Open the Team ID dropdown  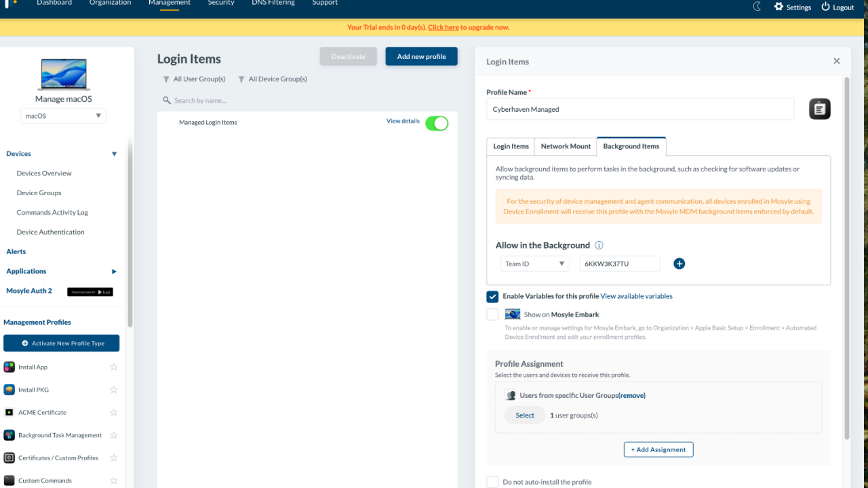click(534, 264)
